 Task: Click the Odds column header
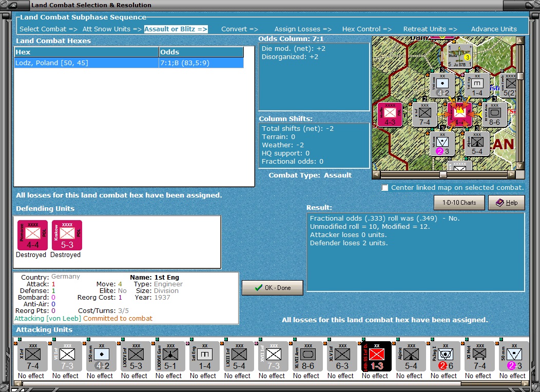tap(201, 52)
